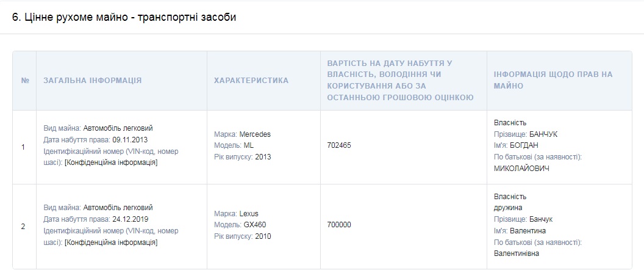Click the name "Валентина" in second row
This screenshot has width=644, height=270.
528,230
